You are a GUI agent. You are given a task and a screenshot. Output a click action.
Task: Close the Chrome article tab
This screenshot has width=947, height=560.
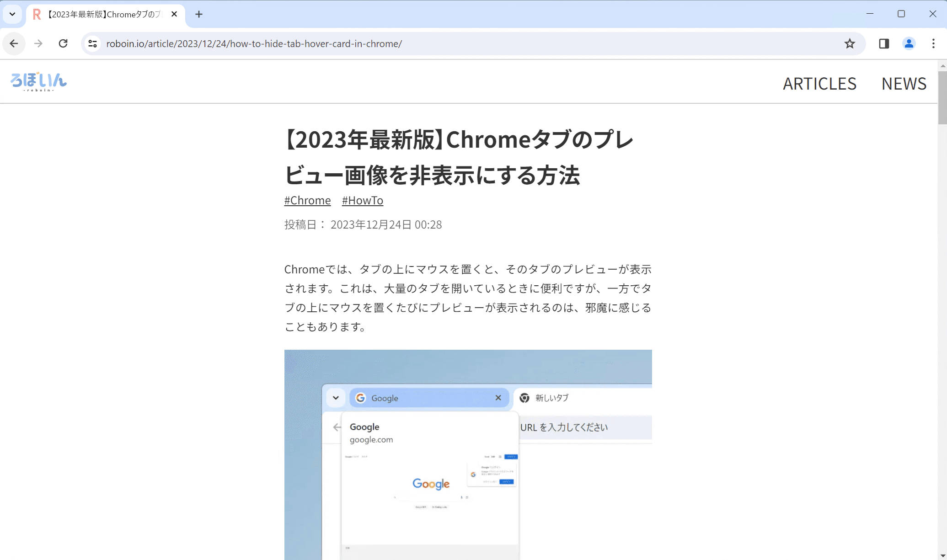coord(174,14)
